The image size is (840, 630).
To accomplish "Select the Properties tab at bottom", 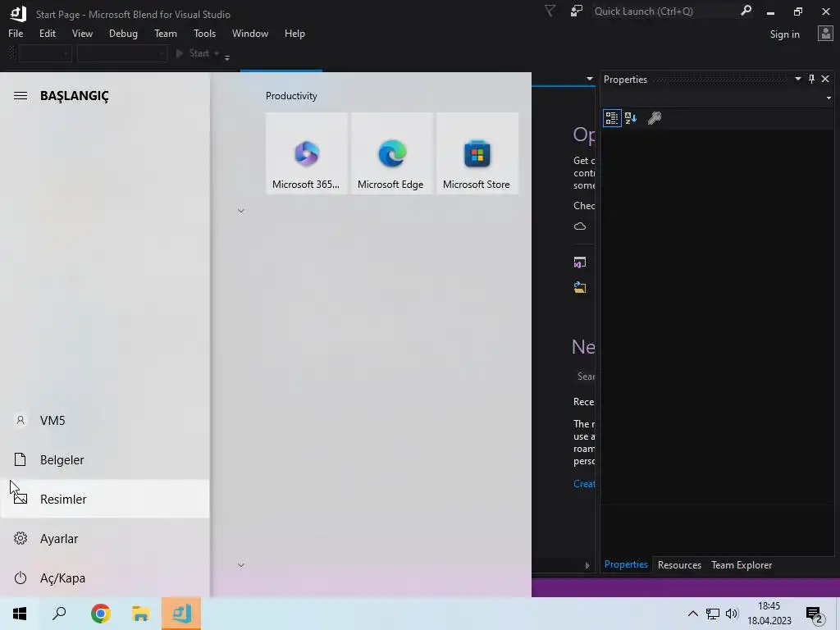I will tap(626, 564).
